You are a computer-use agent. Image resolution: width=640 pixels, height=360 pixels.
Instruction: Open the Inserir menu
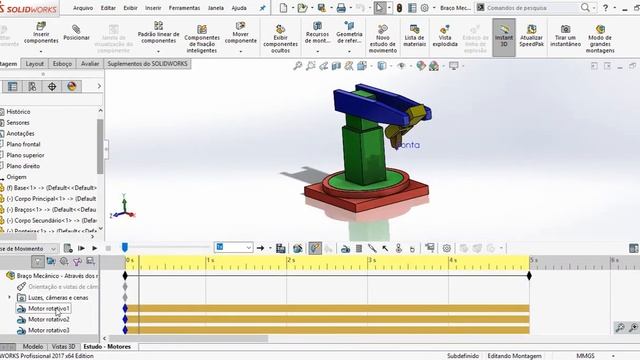[153, 8]
